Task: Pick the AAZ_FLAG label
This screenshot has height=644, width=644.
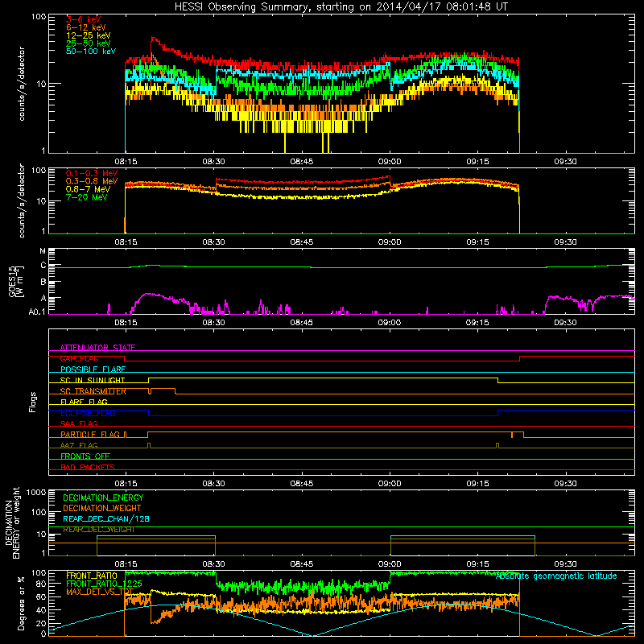Action: [79, 445]
